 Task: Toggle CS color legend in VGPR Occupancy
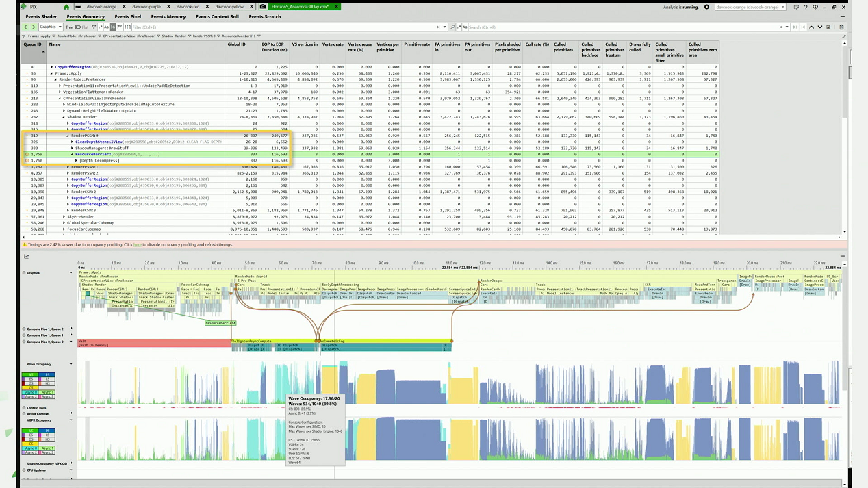click(31, 444)
